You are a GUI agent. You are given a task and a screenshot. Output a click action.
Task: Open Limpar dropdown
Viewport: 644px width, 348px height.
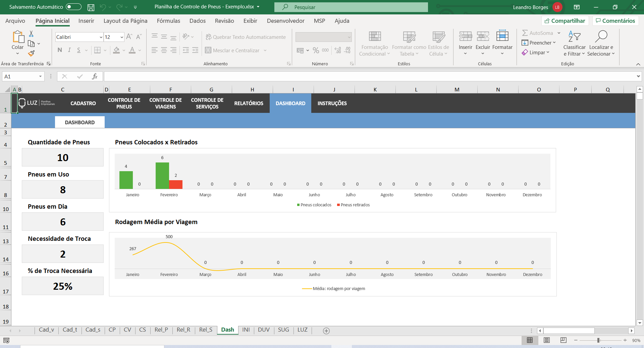[535, 53]
